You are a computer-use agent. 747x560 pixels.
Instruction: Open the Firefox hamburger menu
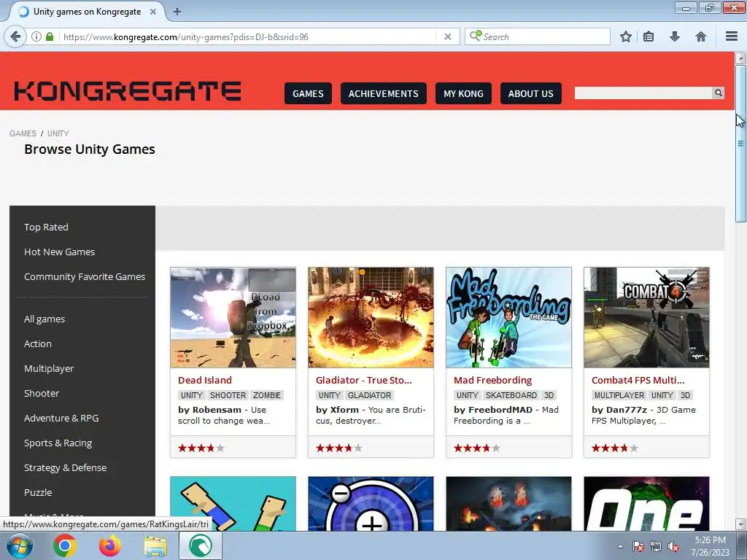pyautogui.click(x=732, y=36)
